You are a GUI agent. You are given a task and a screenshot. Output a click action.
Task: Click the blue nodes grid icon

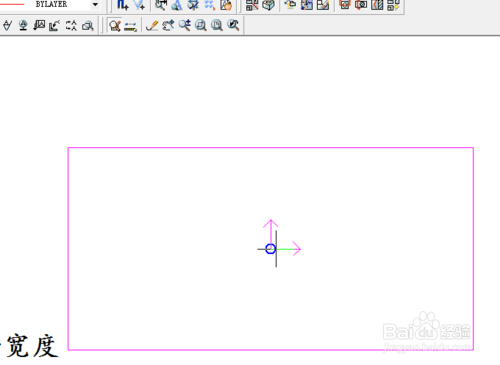coord(307,5)
